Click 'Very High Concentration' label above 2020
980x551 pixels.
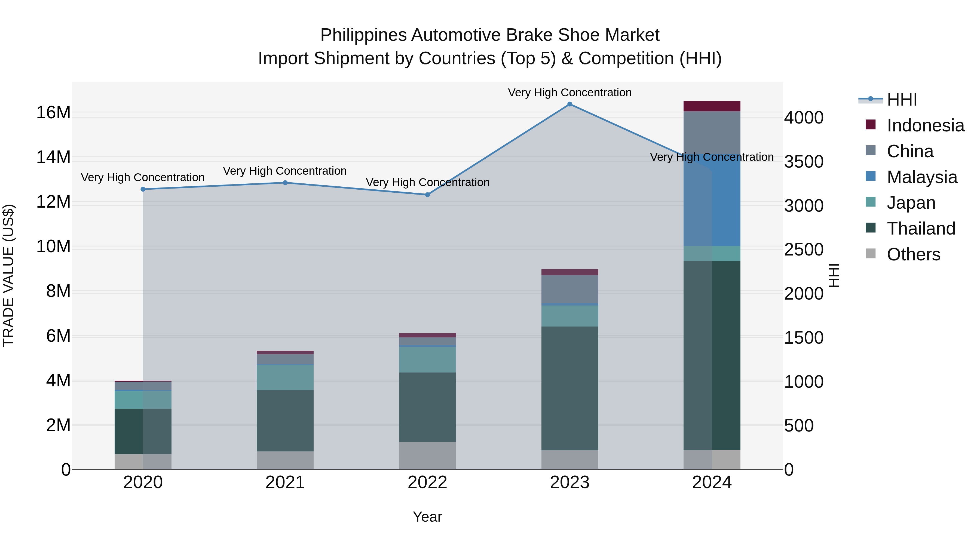[143, 178]
